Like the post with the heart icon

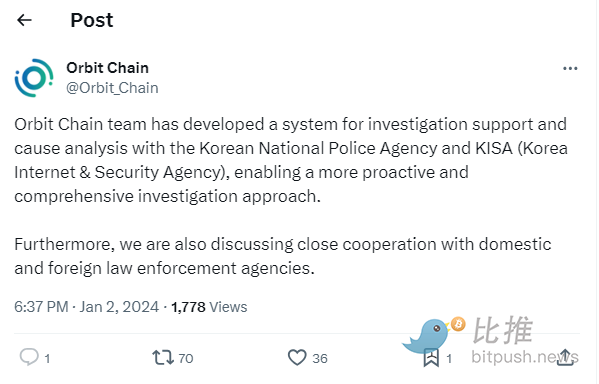297,358
